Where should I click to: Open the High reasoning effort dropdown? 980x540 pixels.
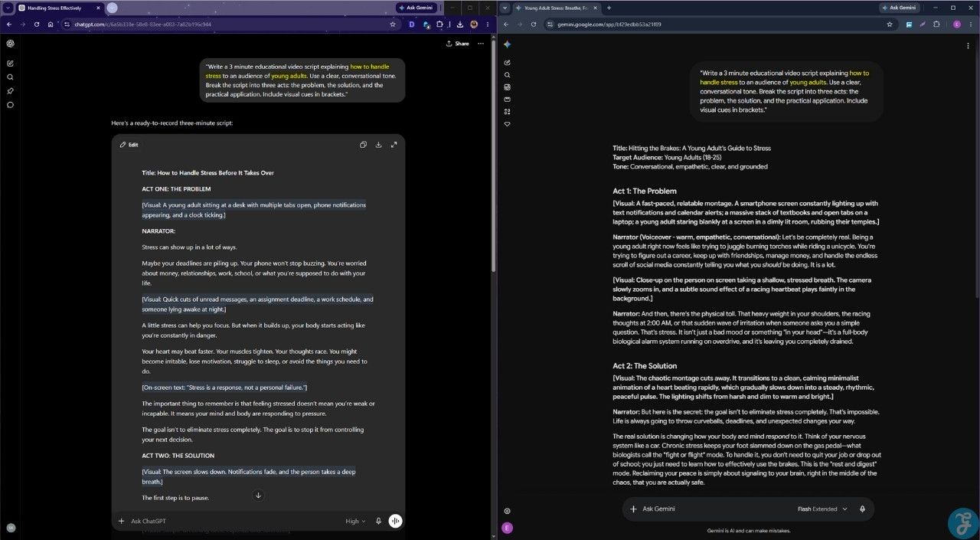(x=355, y=522)
